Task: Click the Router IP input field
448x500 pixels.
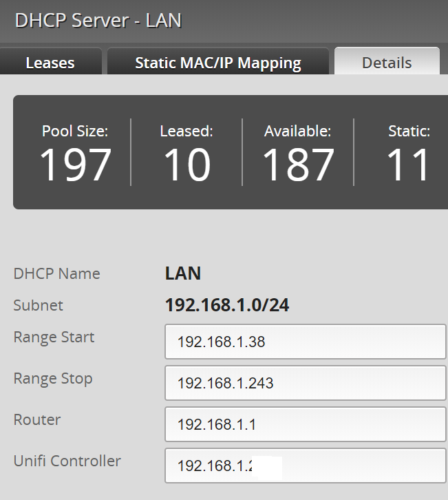Action: (x=305, y=424)
